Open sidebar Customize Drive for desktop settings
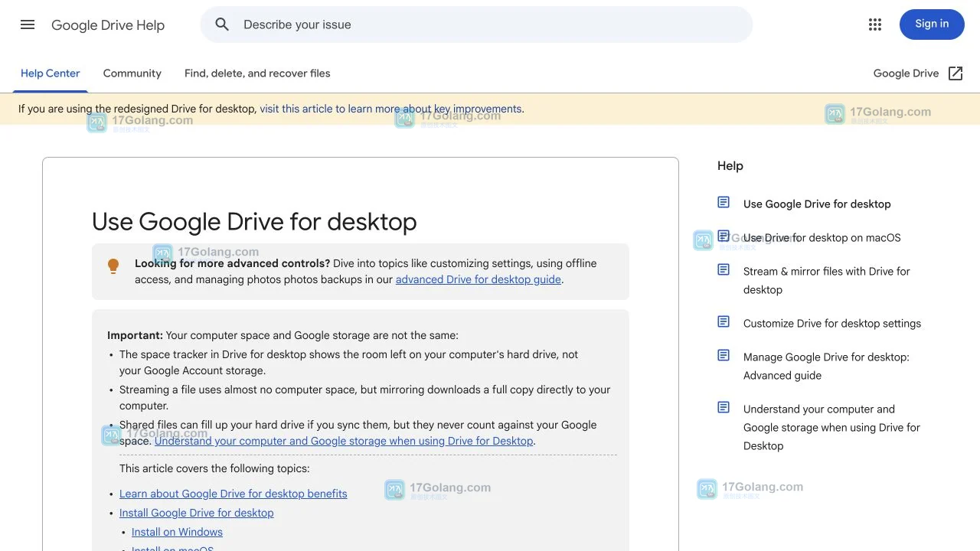Screen dimensions: 980x551 (x=832, y=323)
